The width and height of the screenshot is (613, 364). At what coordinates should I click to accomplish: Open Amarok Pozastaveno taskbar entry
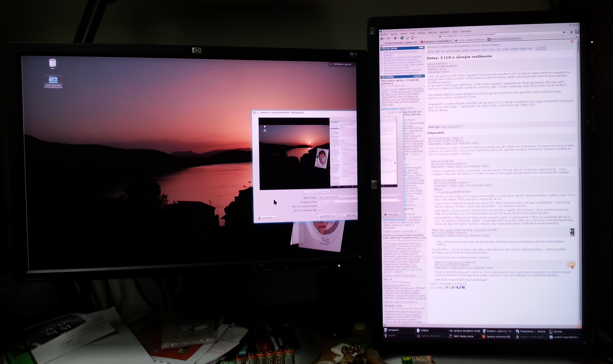tap(531, 331)
